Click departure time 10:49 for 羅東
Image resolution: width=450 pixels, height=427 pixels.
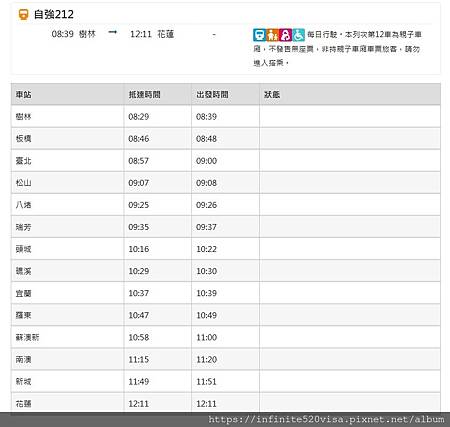(206, 315)
